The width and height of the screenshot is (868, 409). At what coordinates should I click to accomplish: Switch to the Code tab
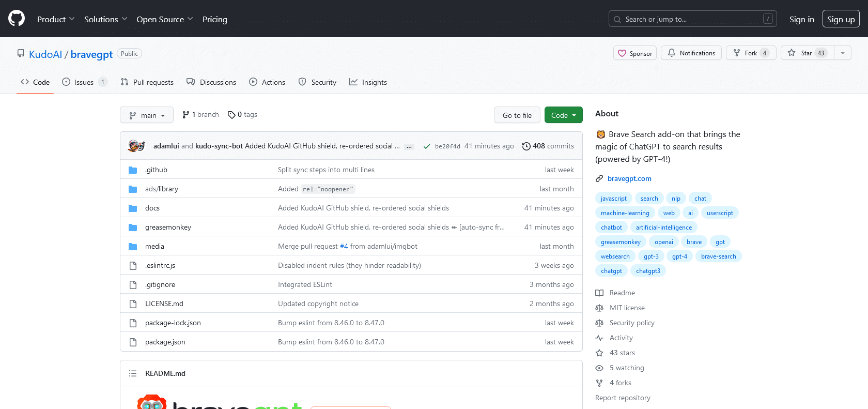tap(35, 82)
